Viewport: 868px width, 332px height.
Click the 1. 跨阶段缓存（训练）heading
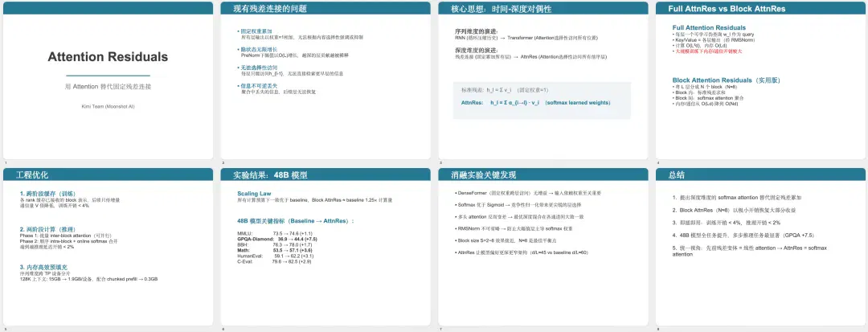[x=51, y=194]
